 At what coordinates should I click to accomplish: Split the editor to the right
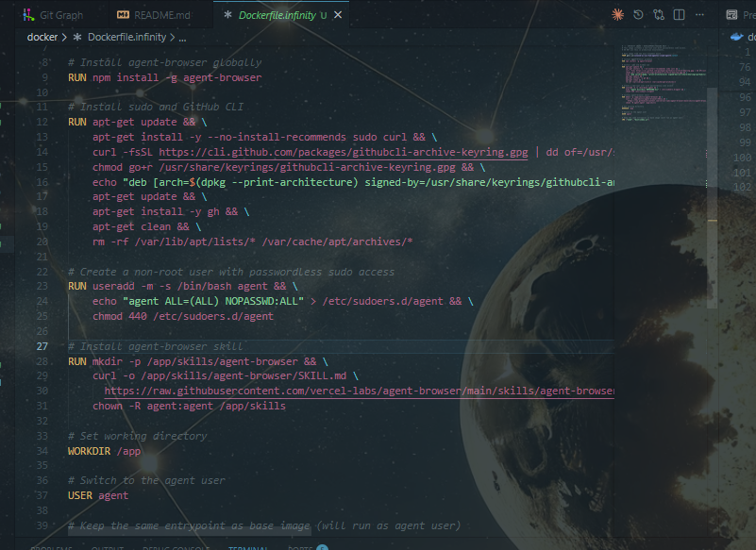point(679,15)
